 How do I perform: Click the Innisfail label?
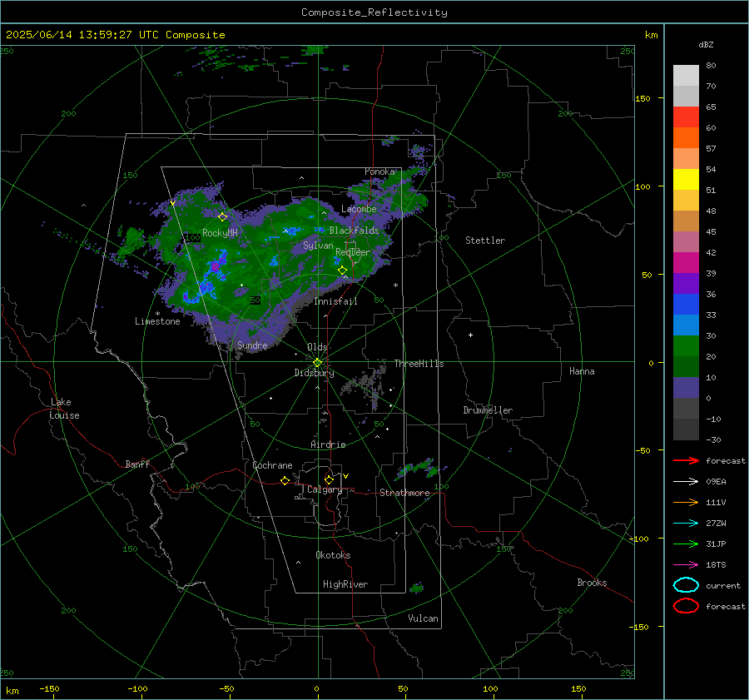(335, 301)
